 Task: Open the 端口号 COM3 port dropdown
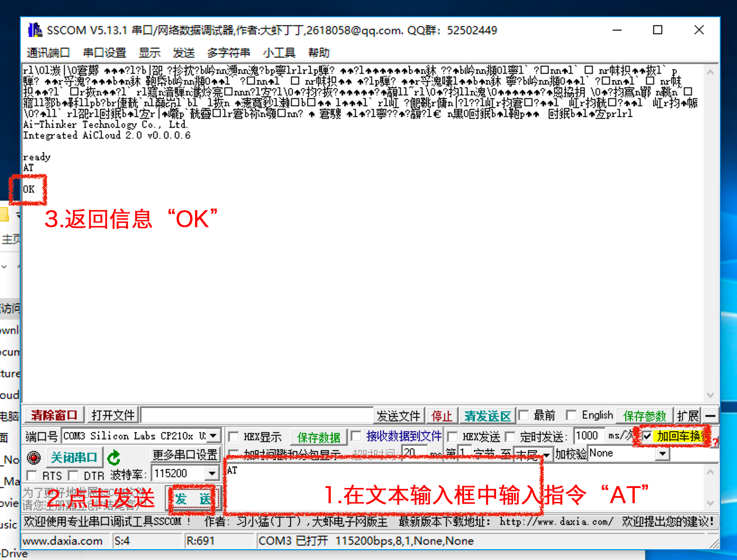(x=213, y=436)
